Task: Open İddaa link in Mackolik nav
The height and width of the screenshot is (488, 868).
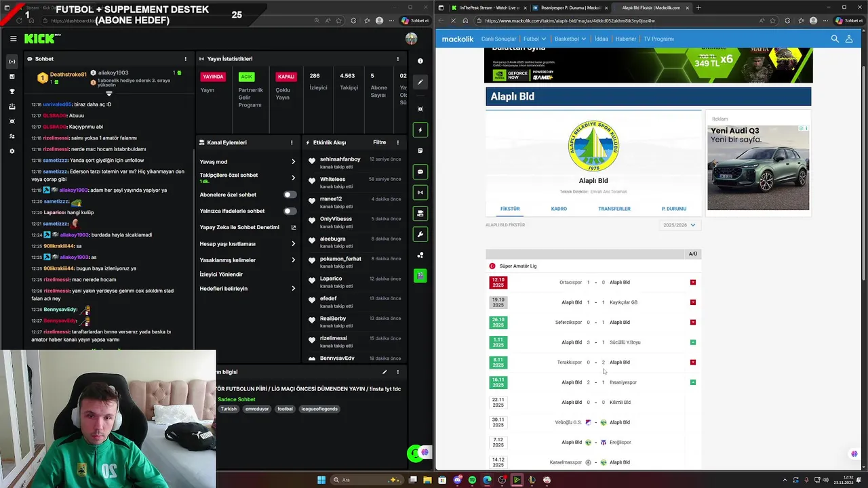Action: click(x=601, y=39)
